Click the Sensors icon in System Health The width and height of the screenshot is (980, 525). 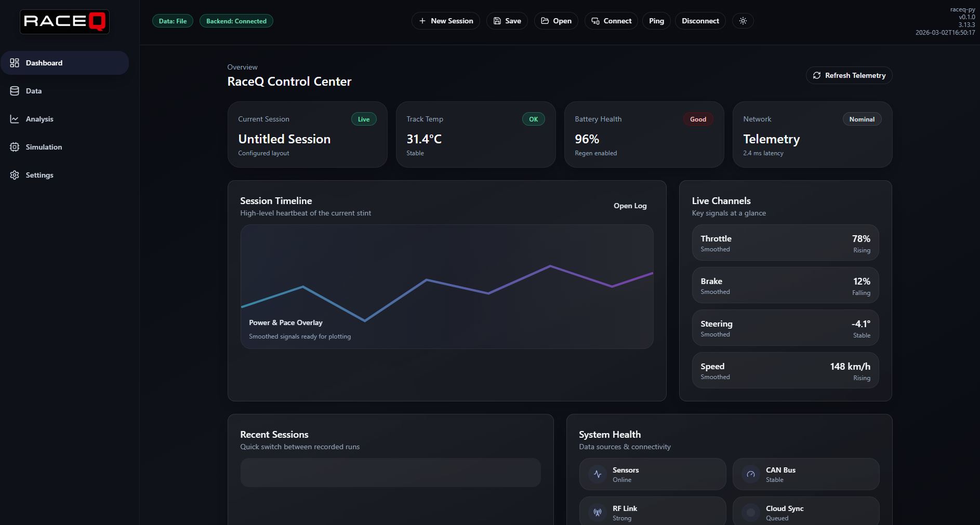coord(597,474)
